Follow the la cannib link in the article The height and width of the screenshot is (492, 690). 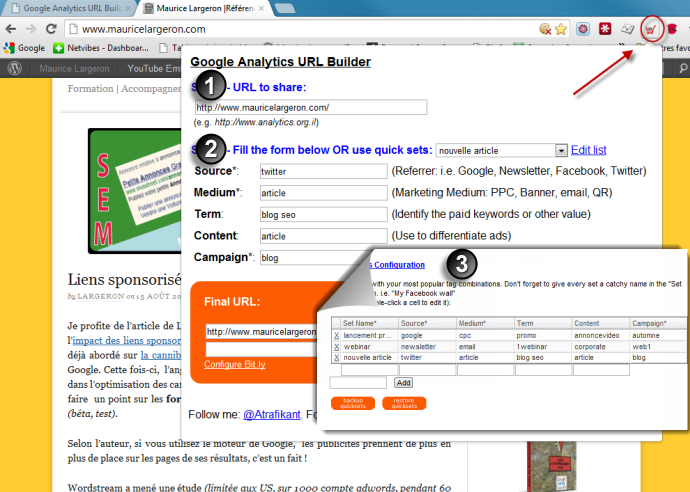161,355
